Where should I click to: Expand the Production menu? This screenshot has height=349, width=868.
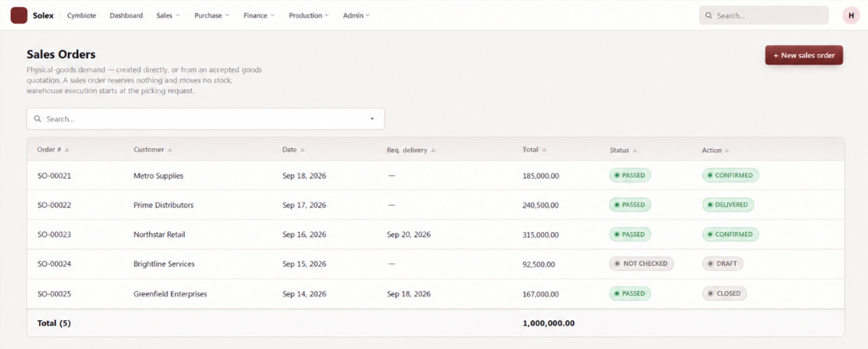[x=309, y=15]
